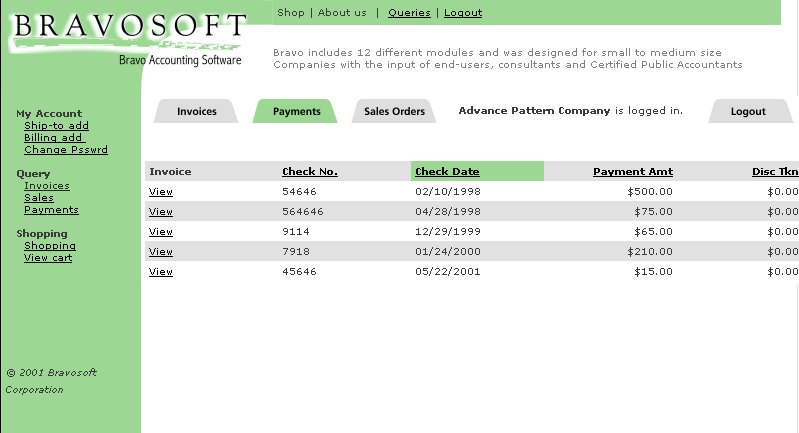This screenshot has height=433, width=799.
Task: Open the Sales Orders tab
Action: tap(394, 111)
